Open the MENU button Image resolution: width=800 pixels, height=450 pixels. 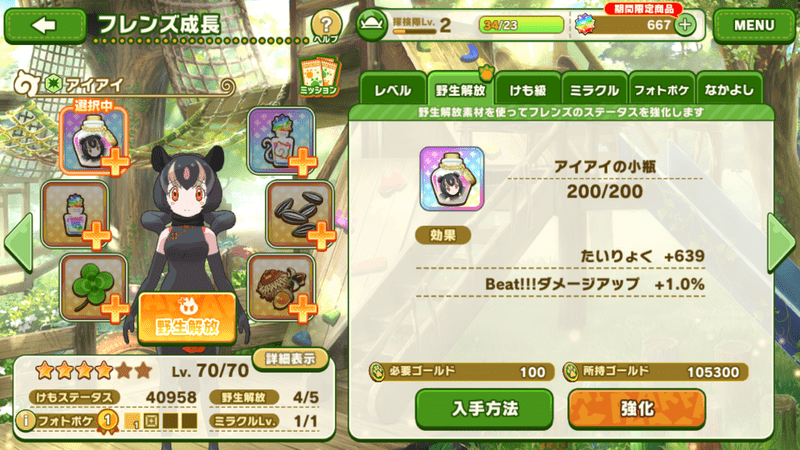[754, 25]
